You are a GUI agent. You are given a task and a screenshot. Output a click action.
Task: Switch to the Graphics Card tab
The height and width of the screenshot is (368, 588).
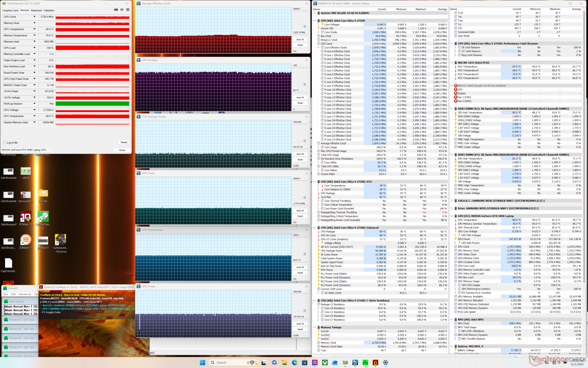(x=10, y=10)
